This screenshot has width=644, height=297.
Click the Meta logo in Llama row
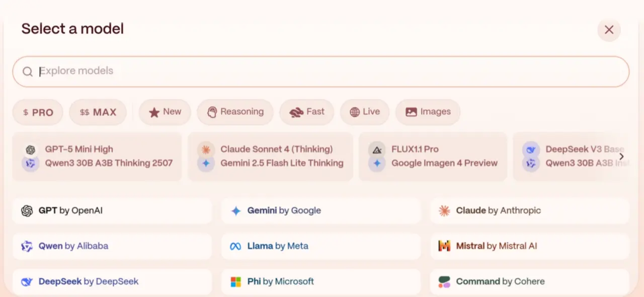235,247
